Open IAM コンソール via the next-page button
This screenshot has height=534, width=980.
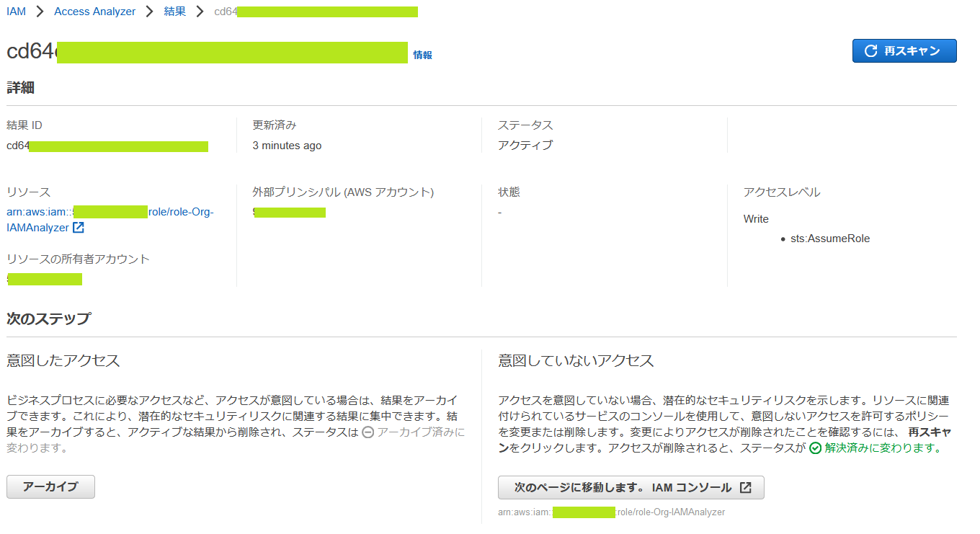[x=631, y=488]
